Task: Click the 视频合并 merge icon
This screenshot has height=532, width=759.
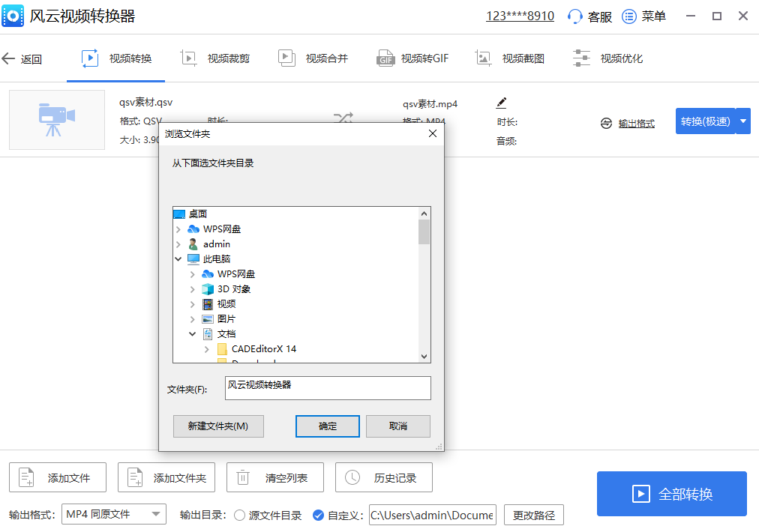Action: pos(286,58)
